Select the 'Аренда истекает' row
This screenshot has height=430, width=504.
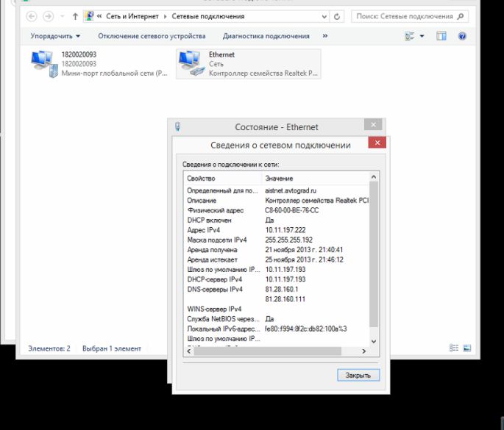(x=277, y=259)
